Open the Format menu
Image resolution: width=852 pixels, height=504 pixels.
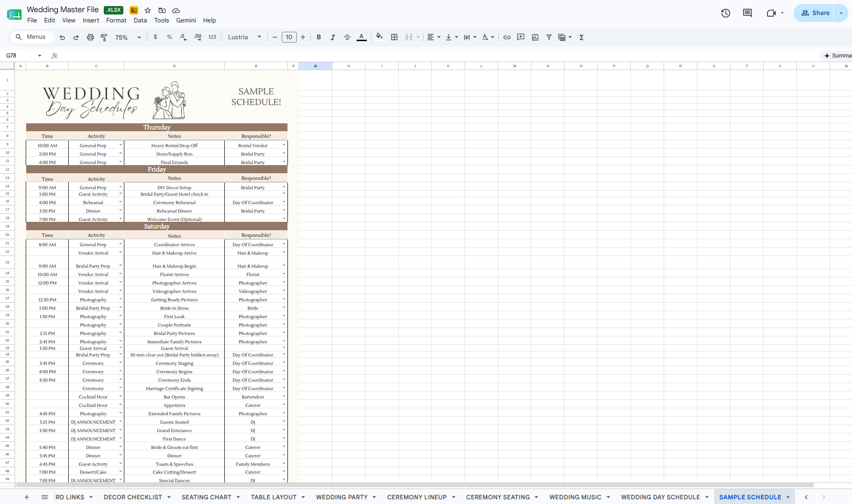point(116,21)
